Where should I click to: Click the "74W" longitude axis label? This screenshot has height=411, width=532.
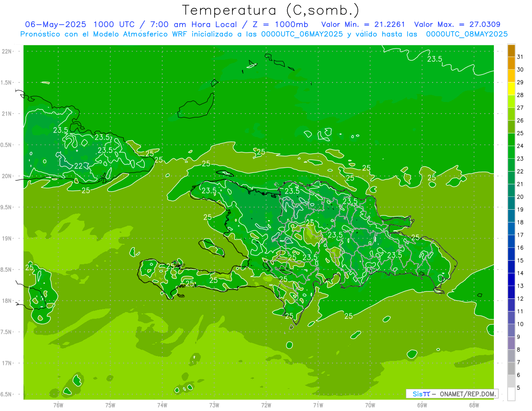162,405
